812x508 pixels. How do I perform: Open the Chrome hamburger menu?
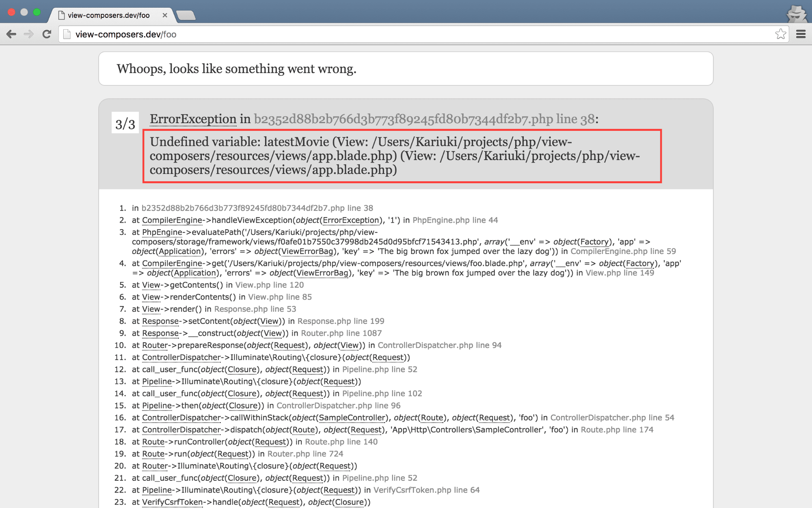[x=801, y=34]
